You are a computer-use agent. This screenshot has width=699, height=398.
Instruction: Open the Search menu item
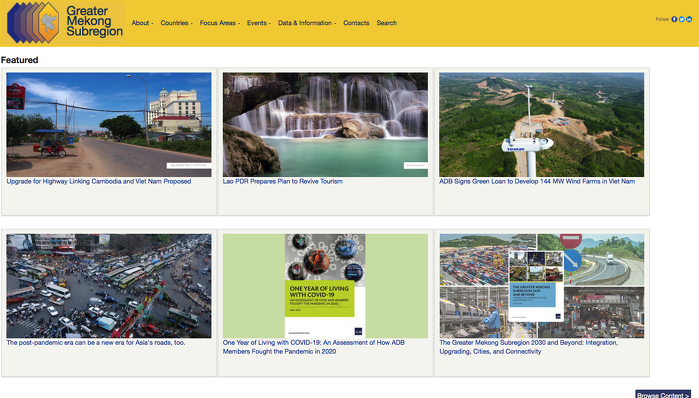click(x=387, y=23)
